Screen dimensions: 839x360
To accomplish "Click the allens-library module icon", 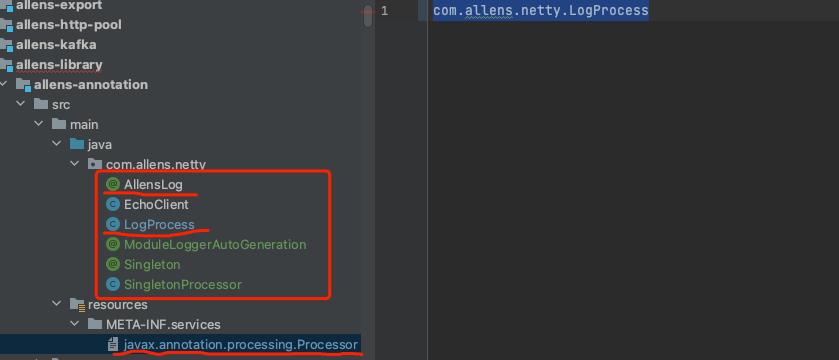I will (6, 65).
